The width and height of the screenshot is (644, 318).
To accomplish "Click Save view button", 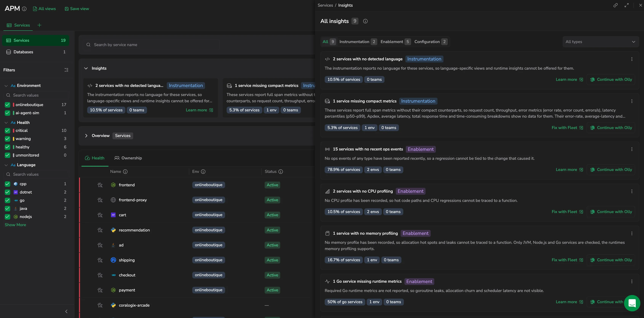I will coord(77,9).
